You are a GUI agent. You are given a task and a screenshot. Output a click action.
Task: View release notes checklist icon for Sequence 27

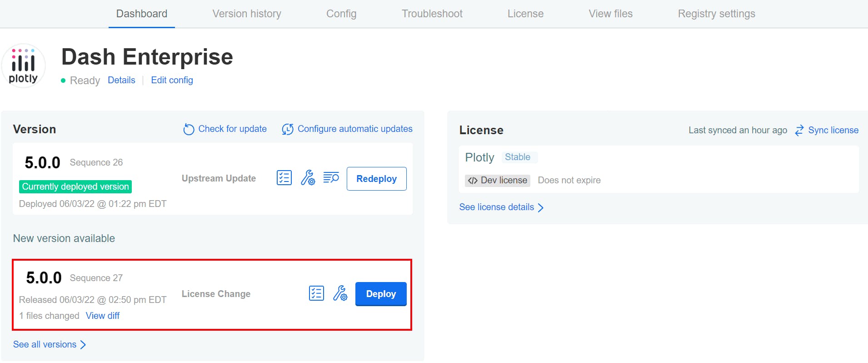click(x=316, y=293)
